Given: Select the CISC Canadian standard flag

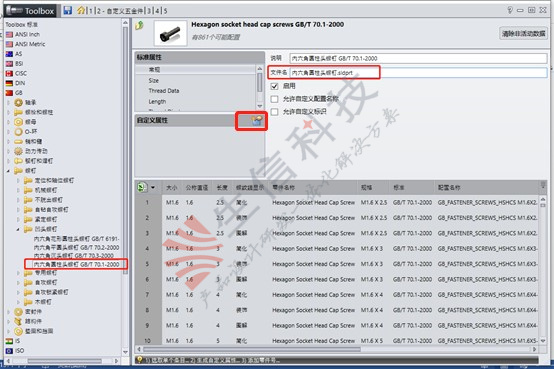Looking at the screenshot, I should click(x=10, y=74).
